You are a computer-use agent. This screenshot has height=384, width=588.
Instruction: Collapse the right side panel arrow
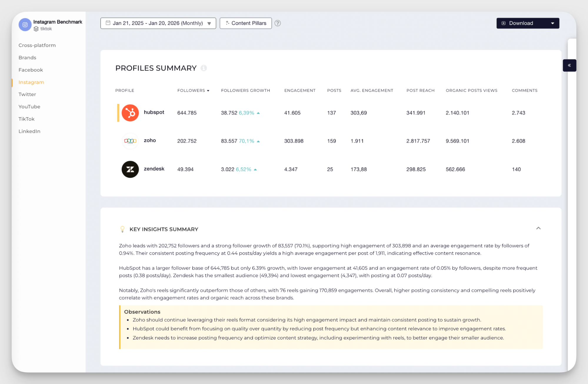570,65
